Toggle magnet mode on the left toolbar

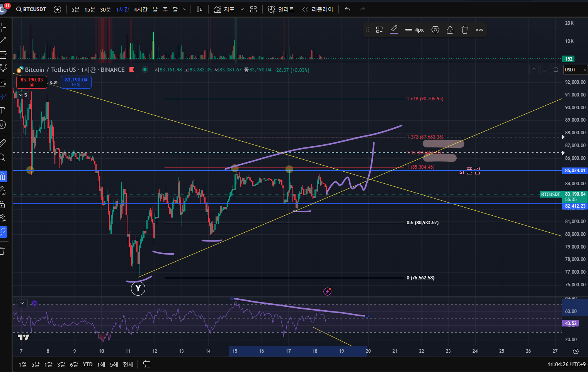coord(3,176)
